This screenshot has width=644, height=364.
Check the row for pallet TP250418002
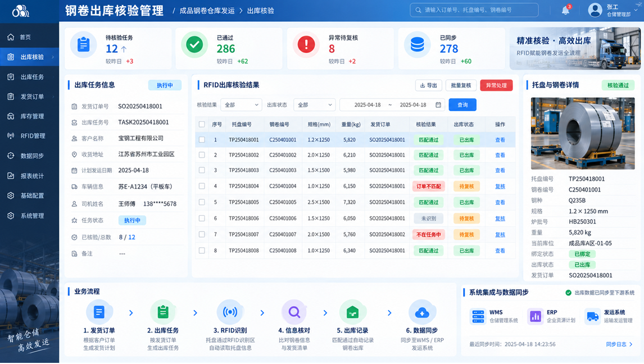tap(202, 155)
